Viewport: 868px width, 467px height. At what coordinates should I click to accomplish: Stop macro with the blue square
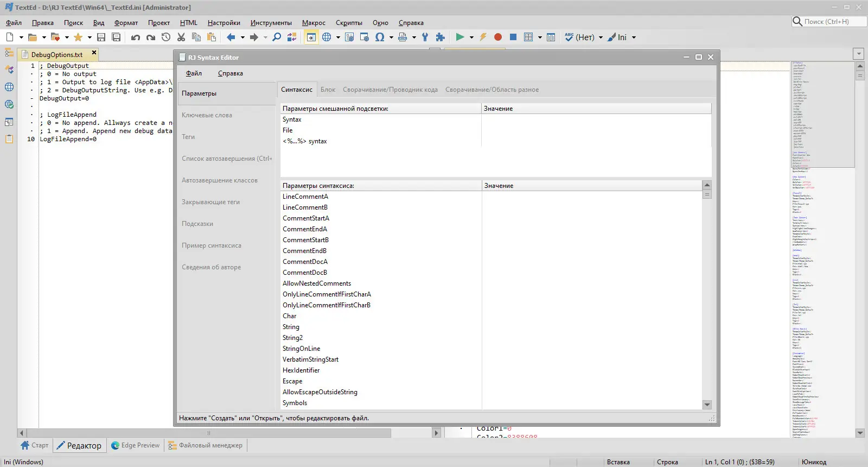pos(513,37)
